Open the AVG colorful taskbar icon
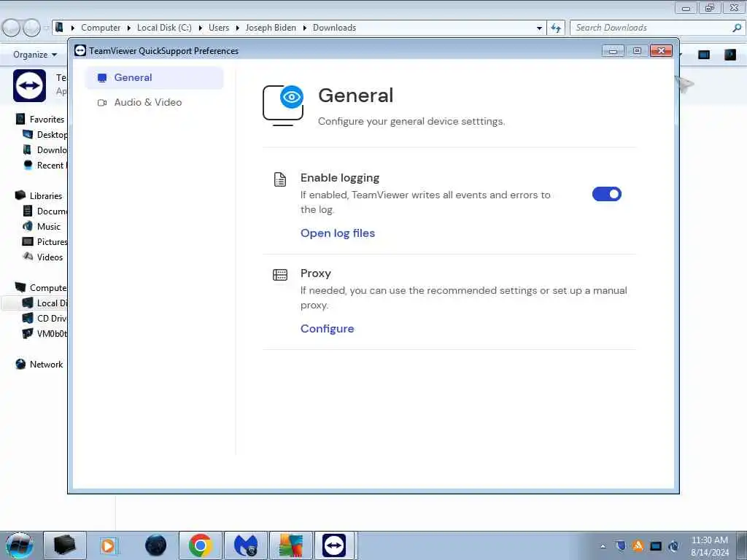 point(290,545)
